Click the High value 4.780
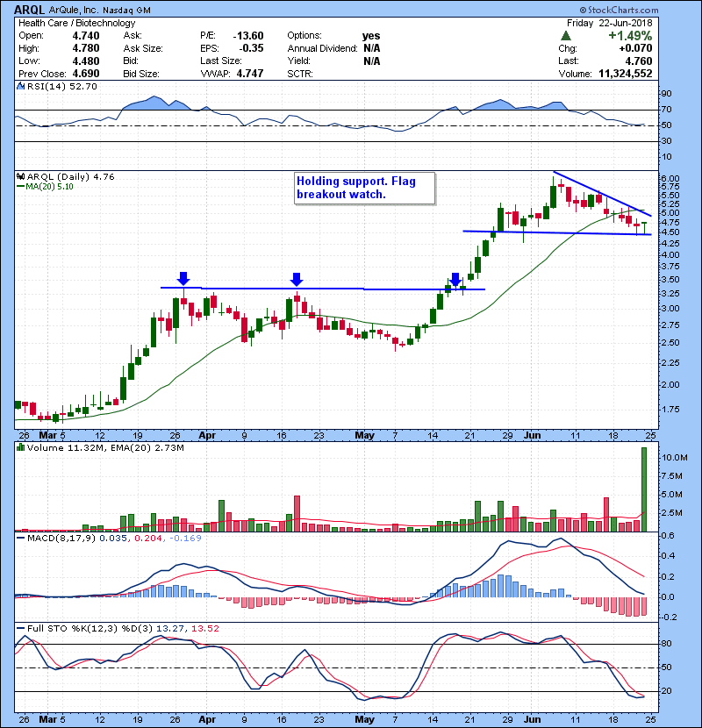The image size is (702, 728). tap(86, 48)
